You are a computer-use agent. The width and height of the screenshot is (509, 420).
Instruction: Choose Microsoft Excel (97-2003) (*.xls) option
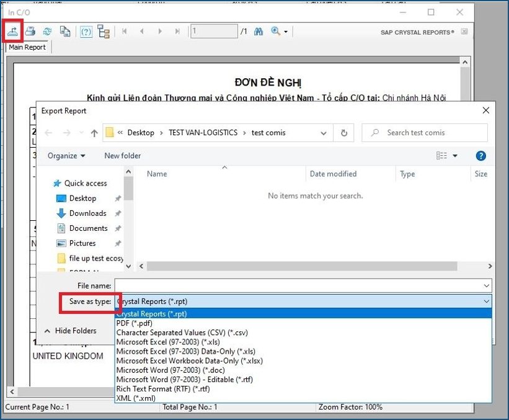(x=303, y=342)
